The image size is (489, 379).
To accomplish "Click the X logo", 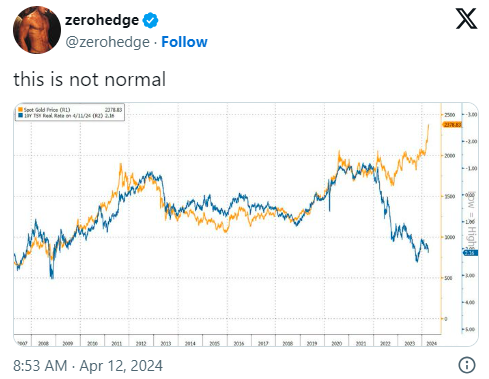I will coord(466,19).
